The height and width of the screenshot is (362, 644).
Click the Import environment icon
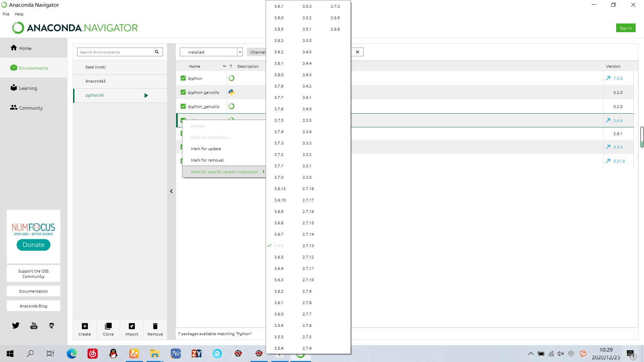[x=132, y=326]
